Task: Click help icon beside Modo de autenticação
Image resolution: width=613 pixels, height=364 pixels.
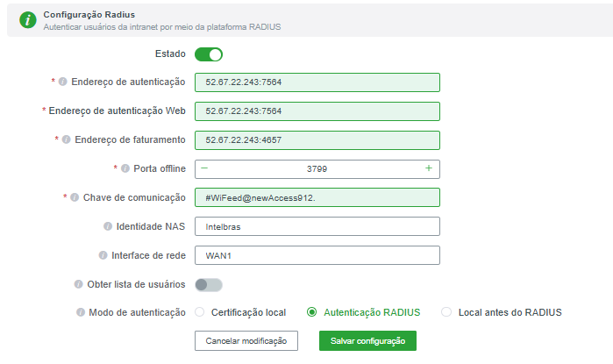Action: [81, 312]
